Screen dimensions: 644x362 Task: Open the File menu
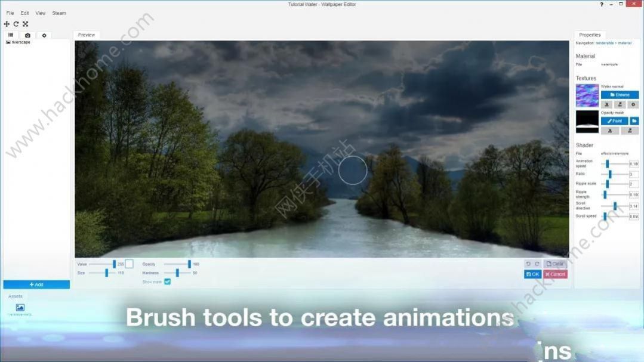10,13
